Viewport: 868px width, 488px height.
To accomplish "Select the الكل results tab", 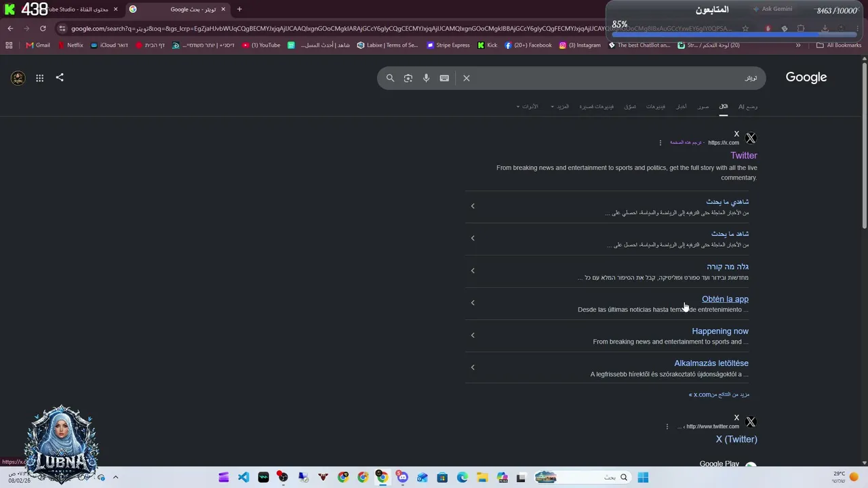I will (724, 106).
